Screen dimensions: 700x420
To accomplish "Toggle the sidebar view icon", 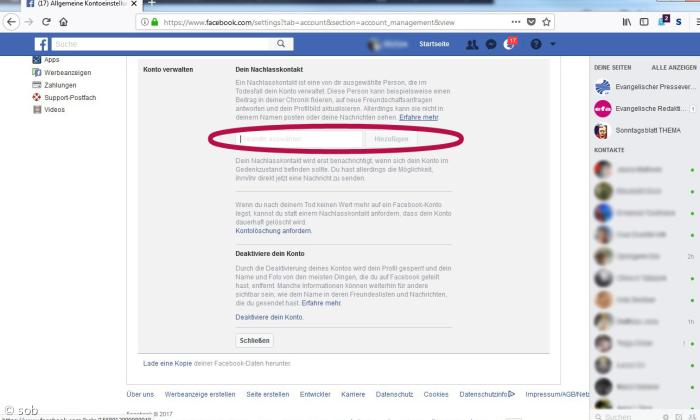I will coord(644,22).
